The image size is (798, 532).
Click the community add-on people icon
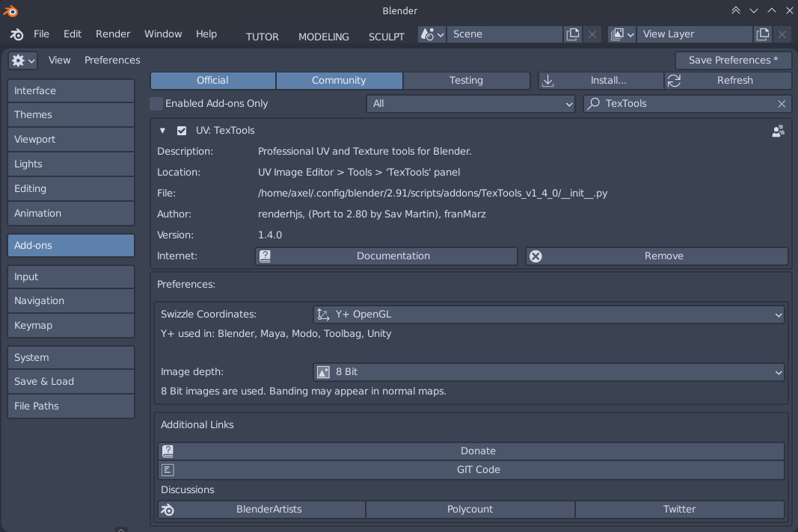point(778,132)
